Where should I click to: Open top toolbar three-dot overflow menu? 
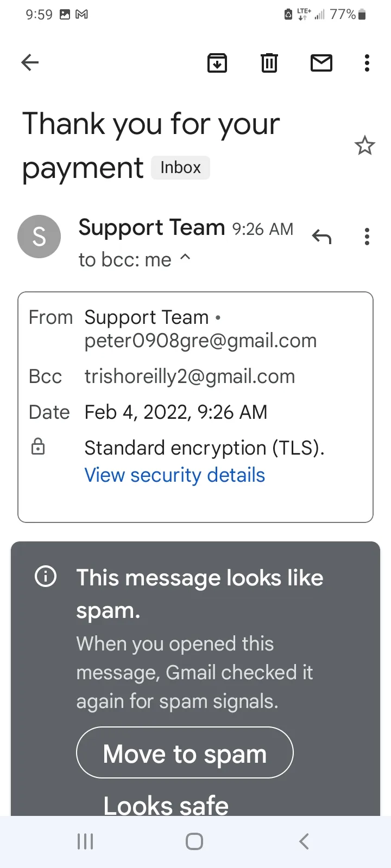(x=367, y=63)
